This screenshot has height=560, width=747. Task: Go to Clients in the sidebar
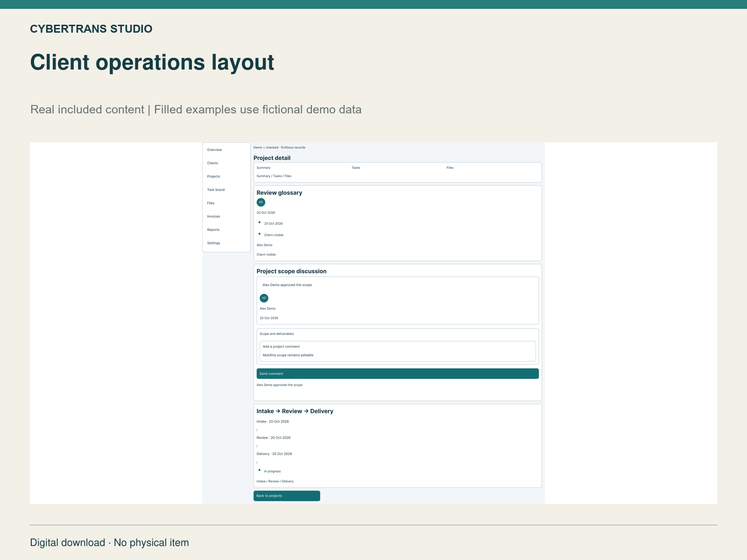pyautogui.click(x=212, y=163)
